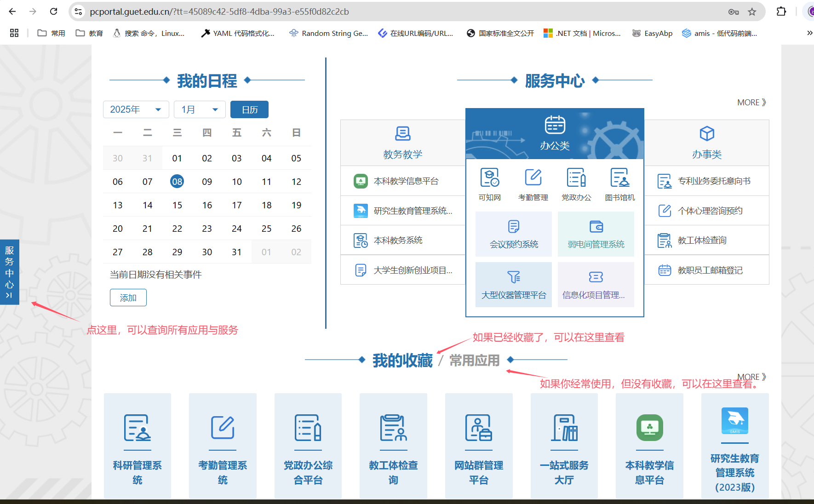This screenshot has height=504, width=814.
Task: Launch 科研管理系统 from favorites
Action: (138, 446)
